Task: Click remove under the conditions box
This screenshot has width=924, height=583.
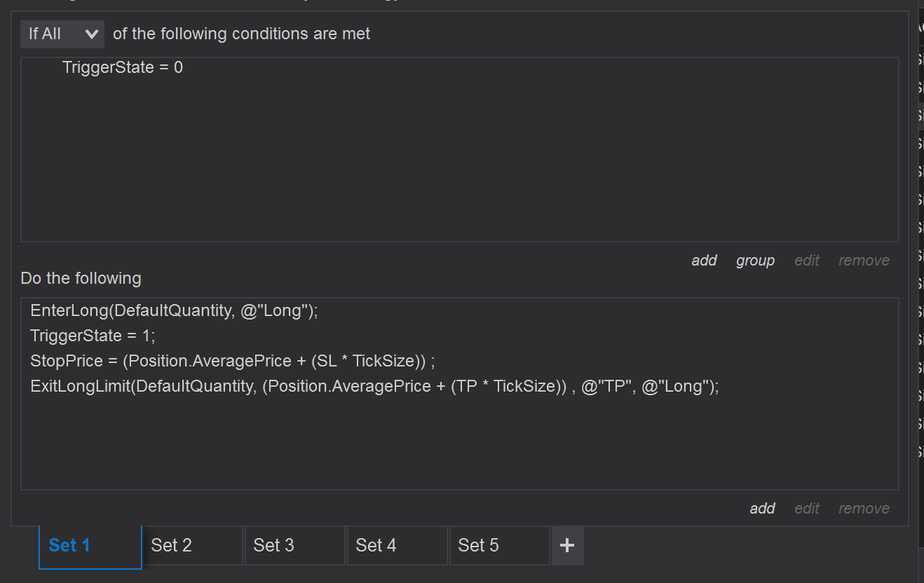Action: point(864,261)
